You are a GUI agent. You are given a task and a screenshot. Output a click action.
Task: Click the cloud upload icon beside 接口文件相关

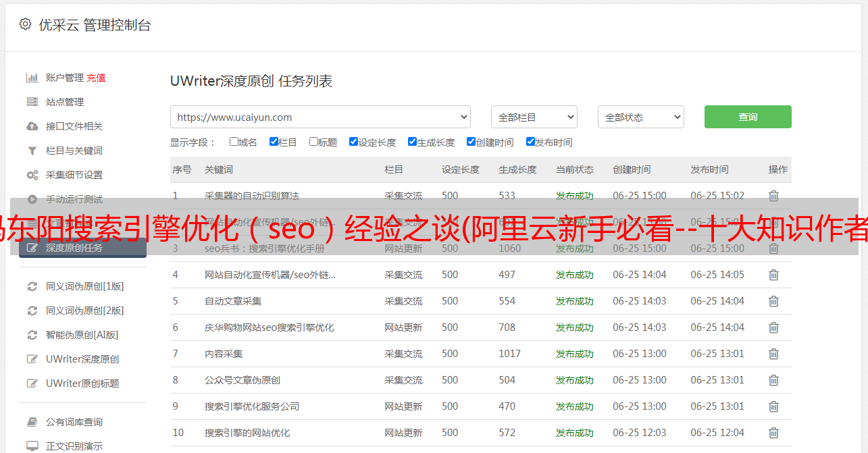tap(32, 126)
